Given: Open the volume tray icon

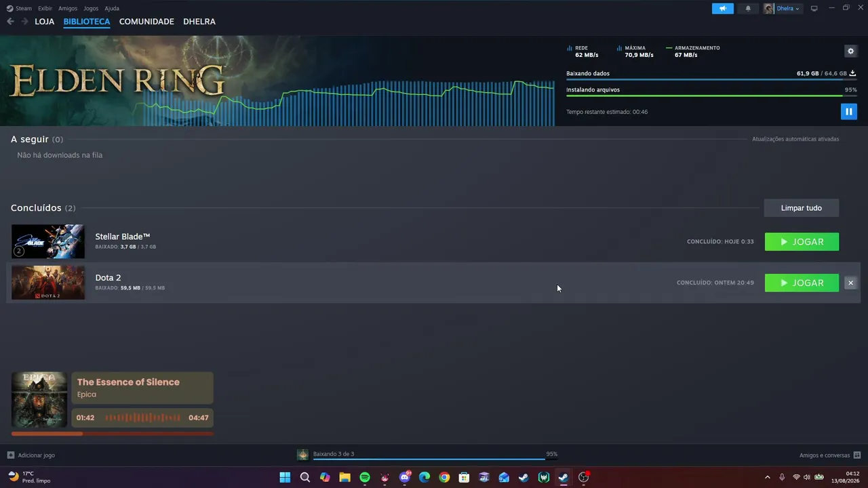Looking at the screenshot, I should 807,477.
